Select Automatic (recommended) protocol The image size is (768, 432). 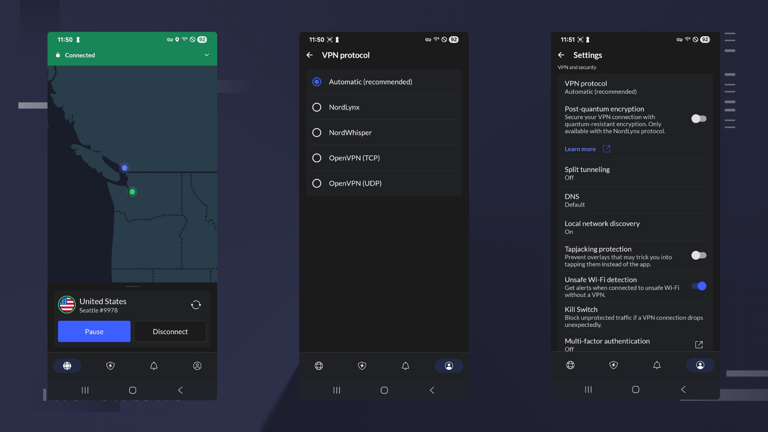click(x=384, y=82)
